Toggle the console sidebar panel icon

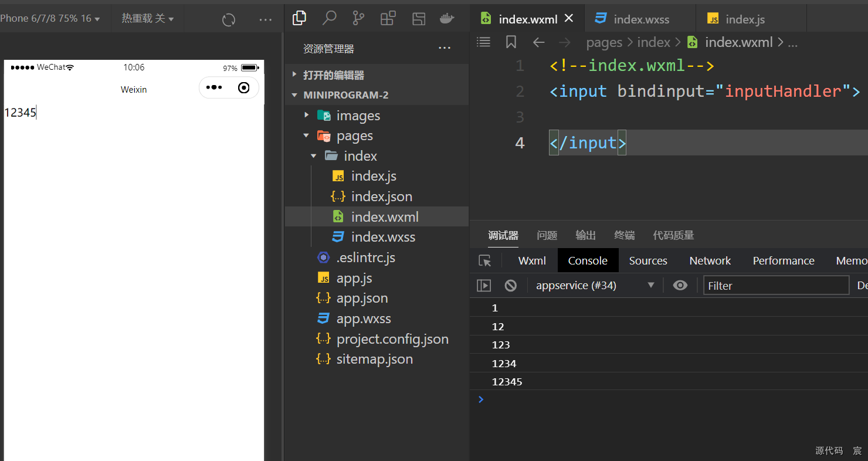point(484,286)
